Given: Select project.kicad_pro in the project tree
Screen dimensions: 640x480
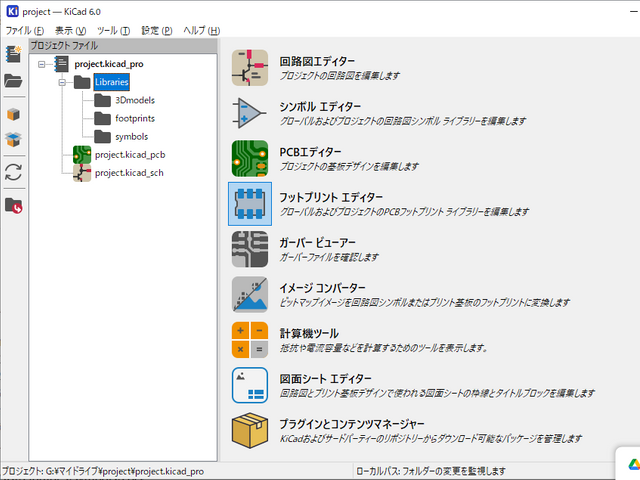Looking at the screenshot, I should click(x=109, y=64).
